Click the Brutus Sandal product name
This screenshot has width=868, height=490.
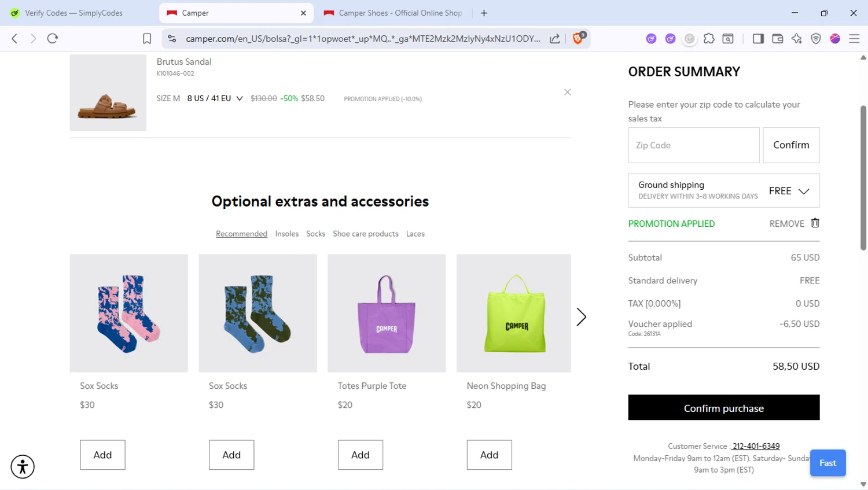pos(184,61)
